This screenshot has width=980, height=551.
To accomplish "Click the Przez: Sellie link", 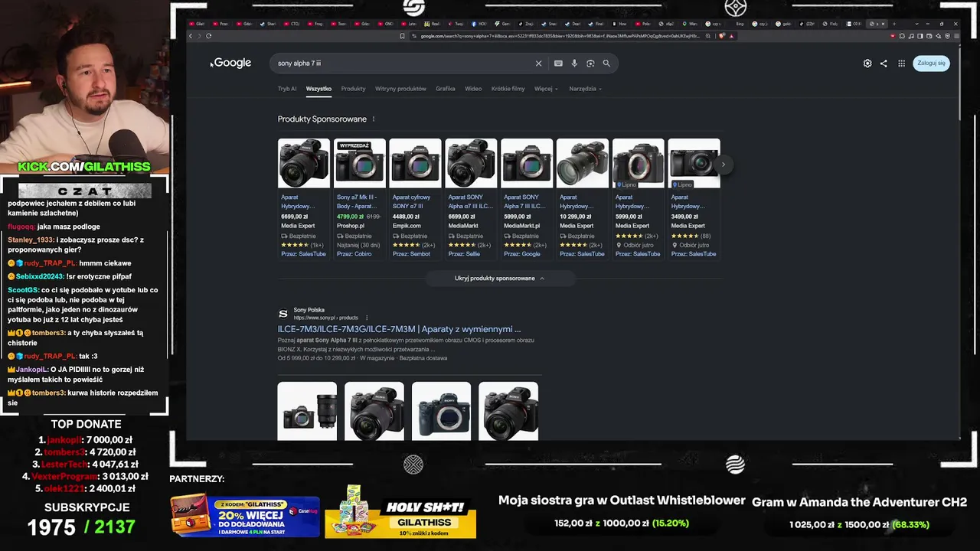I will tap(465, 254).
